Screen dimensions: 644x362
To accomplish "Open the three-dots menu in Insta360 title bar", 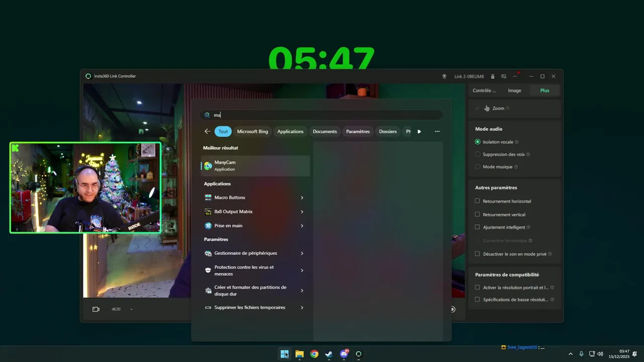I will pyautogui.click(x=515, y=76).
